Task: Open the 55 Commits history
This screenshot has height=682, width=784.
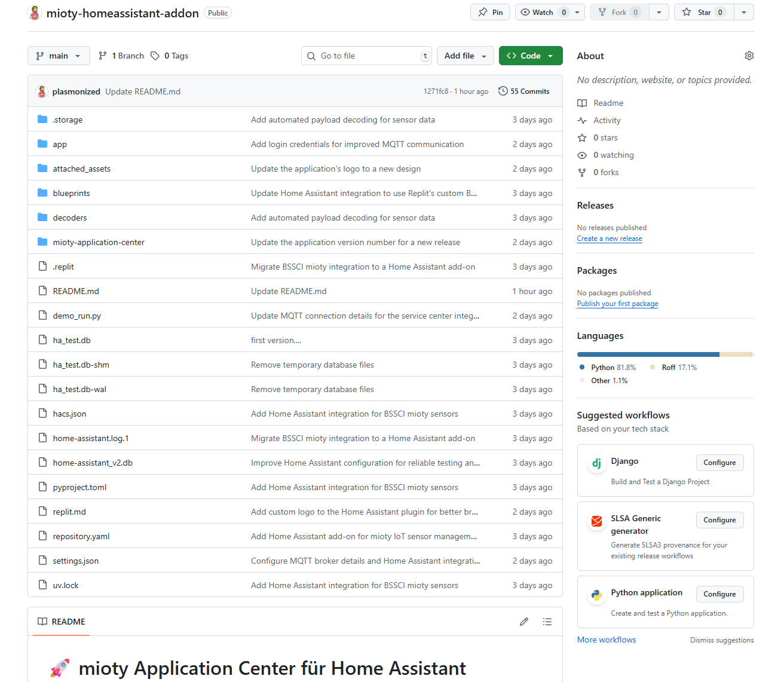Action: pyautogui.click(x=524, y=91)
